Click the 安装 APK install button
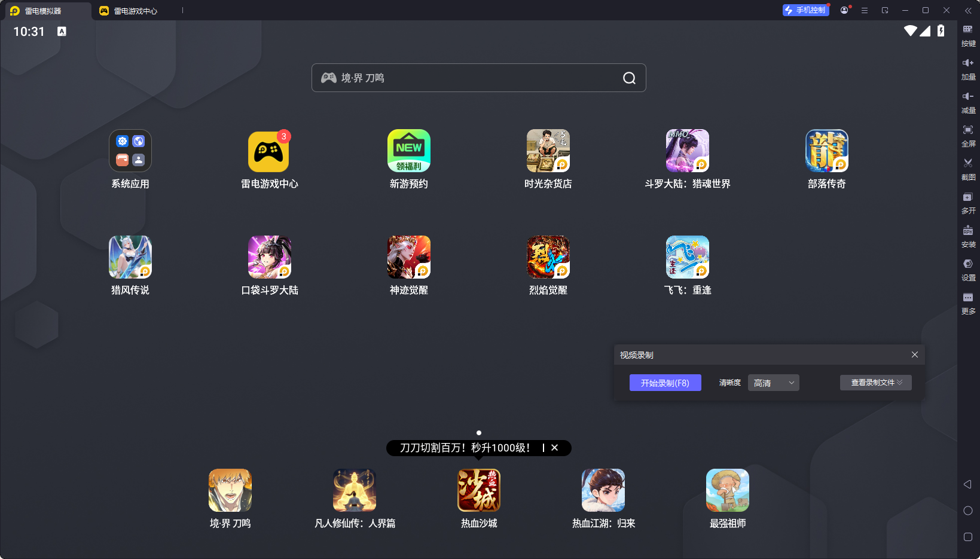980x559 pixels. coord(968,237)
